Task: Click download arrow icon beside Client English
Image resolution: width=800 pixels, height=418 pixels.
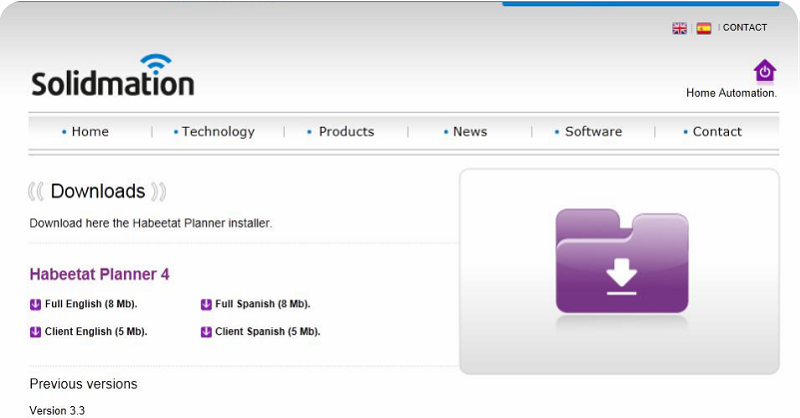Action: point(35,332)
